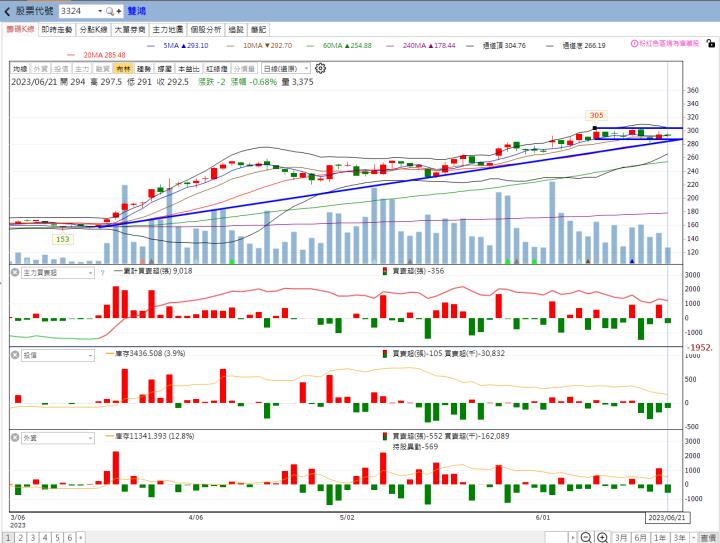Screen dimensions: 720x543
Task: Click the stock code input field 3324
Action: click(x=78, y=11)
